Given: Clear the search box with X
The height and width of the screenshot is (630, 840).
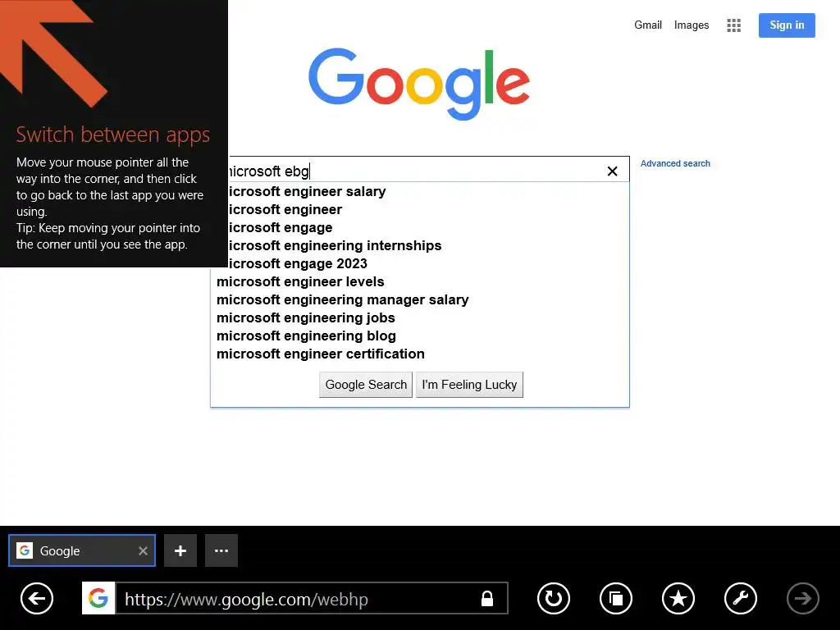Looking at the screenshot, I should (612, 171).
